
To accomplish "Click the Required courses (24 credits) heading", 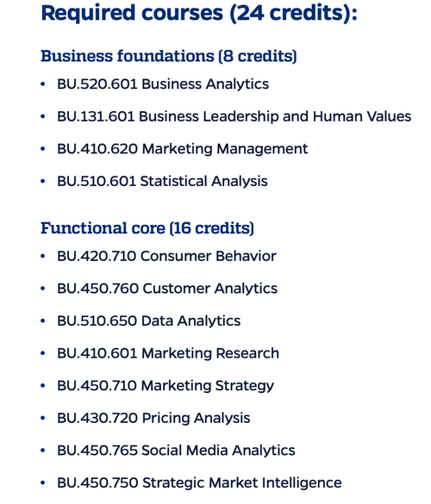I will click(x=199, y=14).
